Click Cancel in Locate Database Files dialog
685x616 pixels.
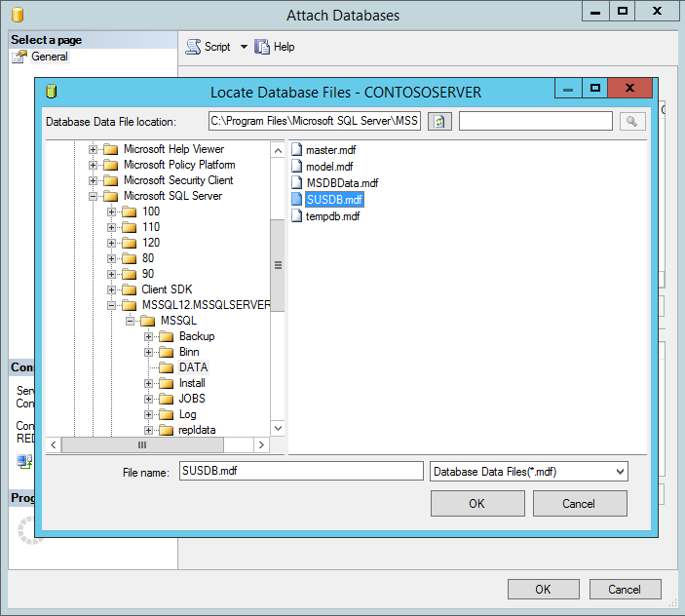tap(580, 503)
